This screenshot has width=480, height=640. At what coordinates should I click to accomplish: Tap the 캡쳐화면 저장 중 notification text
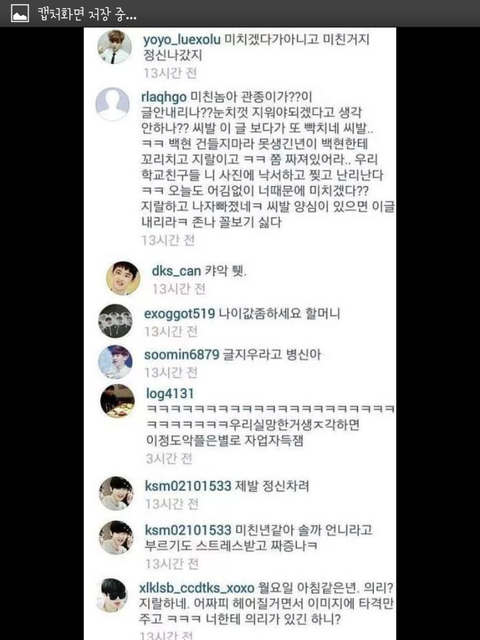[x=87, y=14]
